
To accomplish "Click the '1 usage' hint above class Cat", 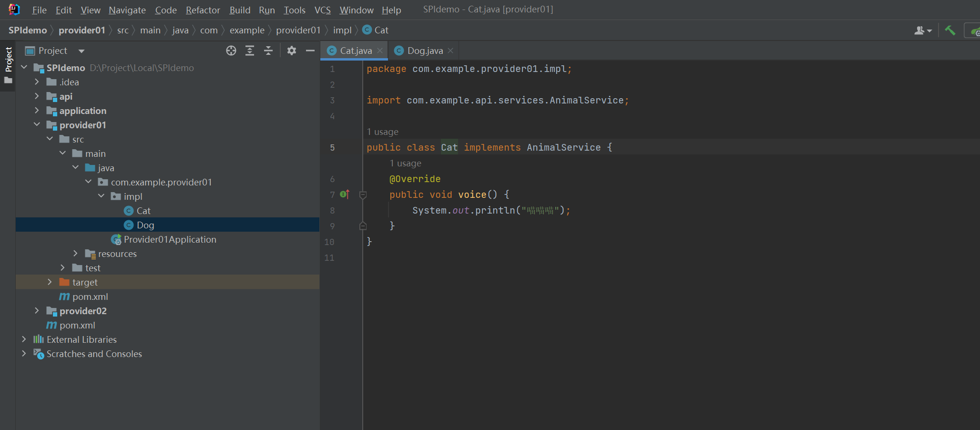I will tap(383, 132).
